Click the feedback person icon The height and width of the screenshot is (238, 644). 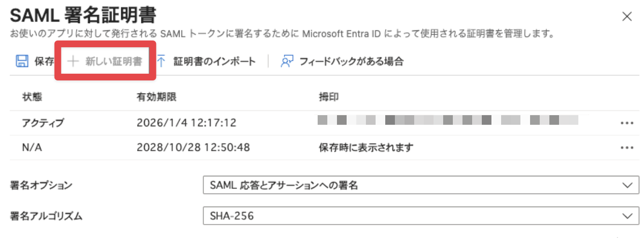click(x=287, y=61)
